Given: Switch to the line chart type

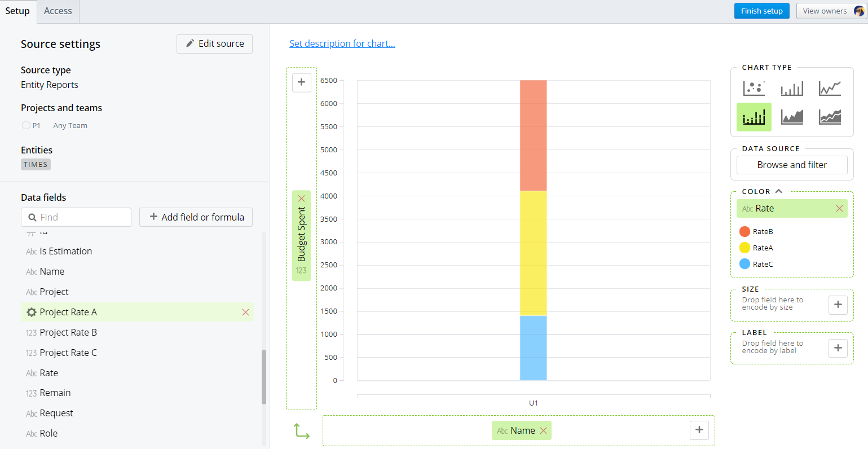Looking at the screenshot, I should (829, 88).
